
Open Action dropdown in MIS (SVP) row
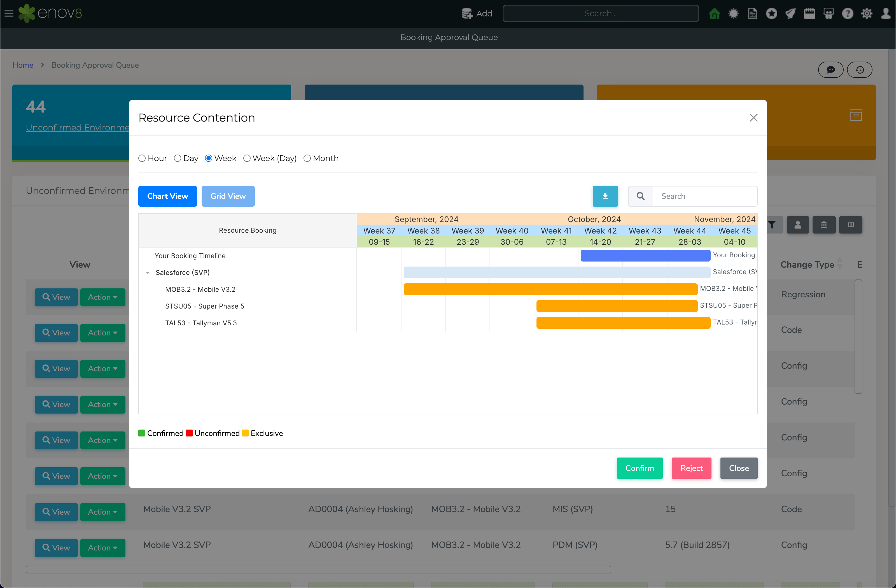[102, 512]
